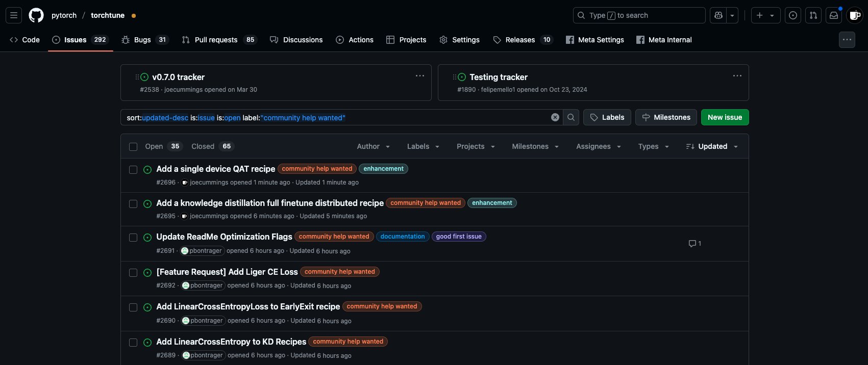Show Open issues list
The image size is (868, 365).
coord(164,146)
